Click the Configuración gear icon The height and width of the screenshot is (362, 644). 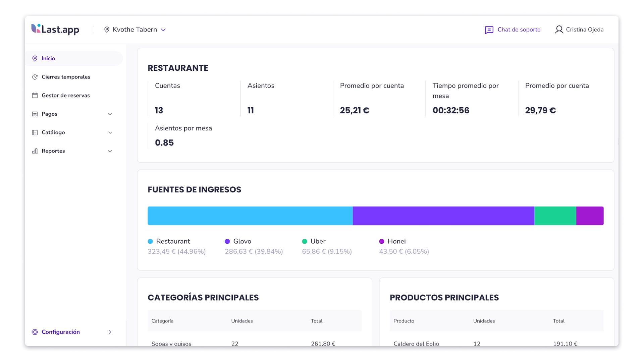click(x=35, y=332)
